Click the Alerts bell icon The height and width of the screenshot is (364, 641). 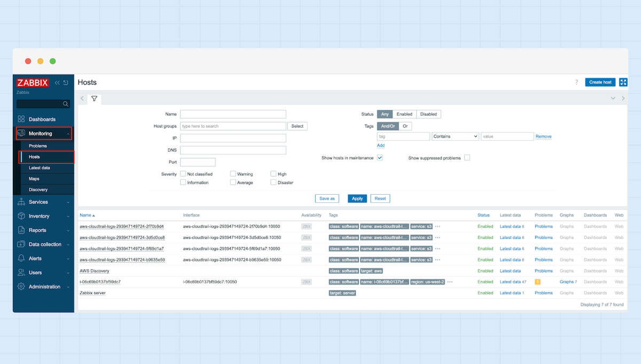tap(22, 258)
